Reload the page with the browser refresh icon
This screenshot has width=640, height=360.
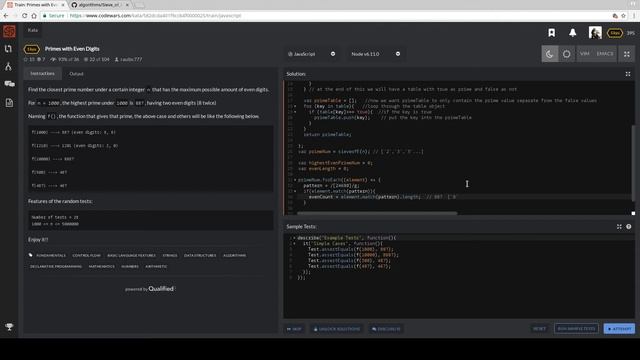point(24,16)
